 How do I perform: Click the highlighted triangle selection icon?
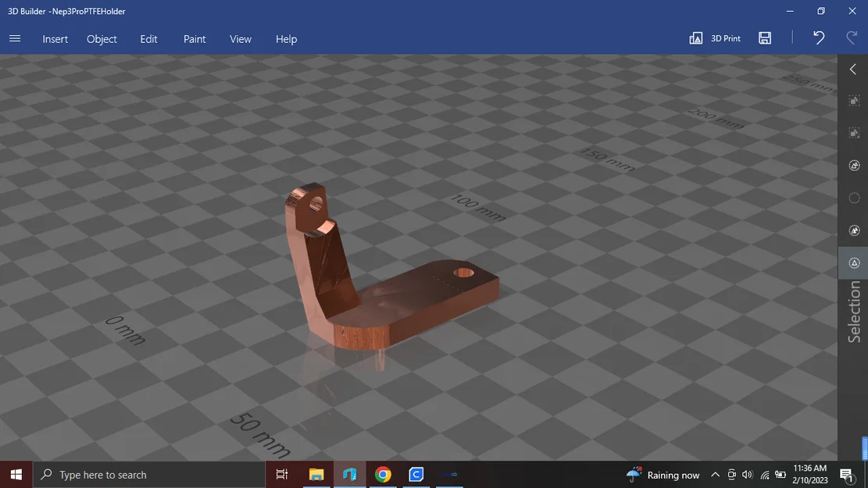click(x=854, y=263)
